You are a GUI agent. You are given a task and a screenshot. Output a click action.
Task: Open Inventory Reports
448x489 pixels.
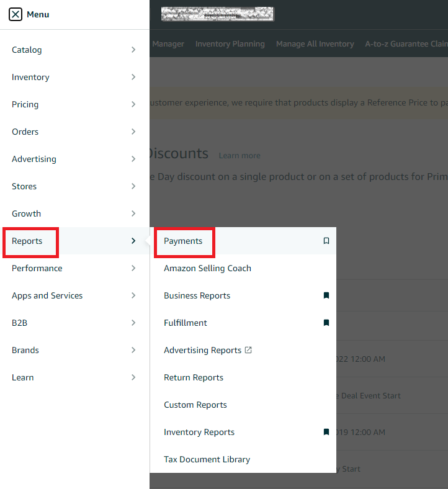coord(199,433)
